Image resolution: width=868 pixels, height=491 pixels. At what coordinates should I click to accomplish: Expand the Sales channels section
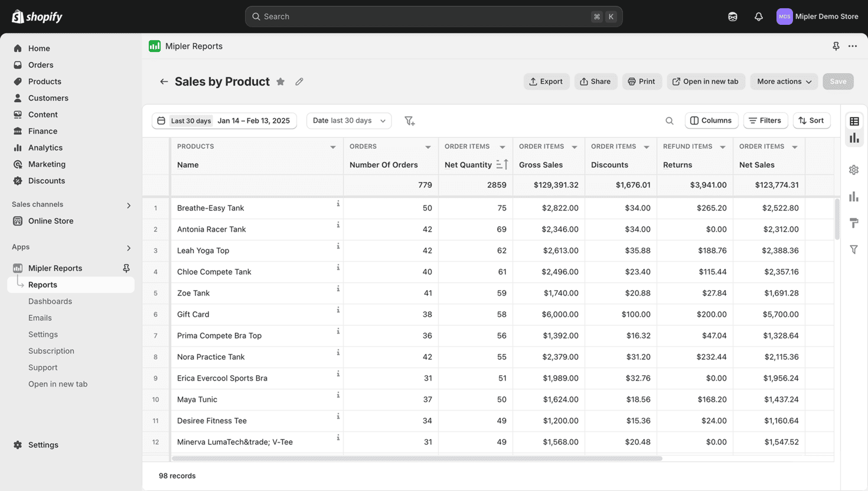129,205
